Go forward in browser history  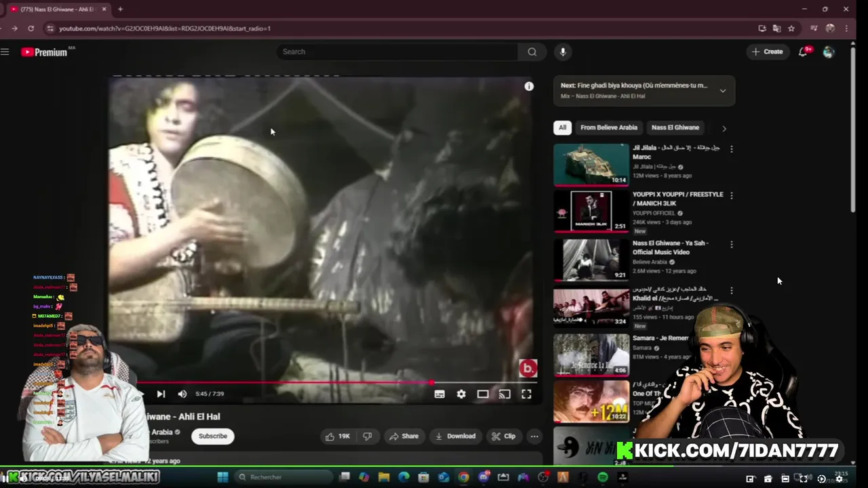(14, 28)
